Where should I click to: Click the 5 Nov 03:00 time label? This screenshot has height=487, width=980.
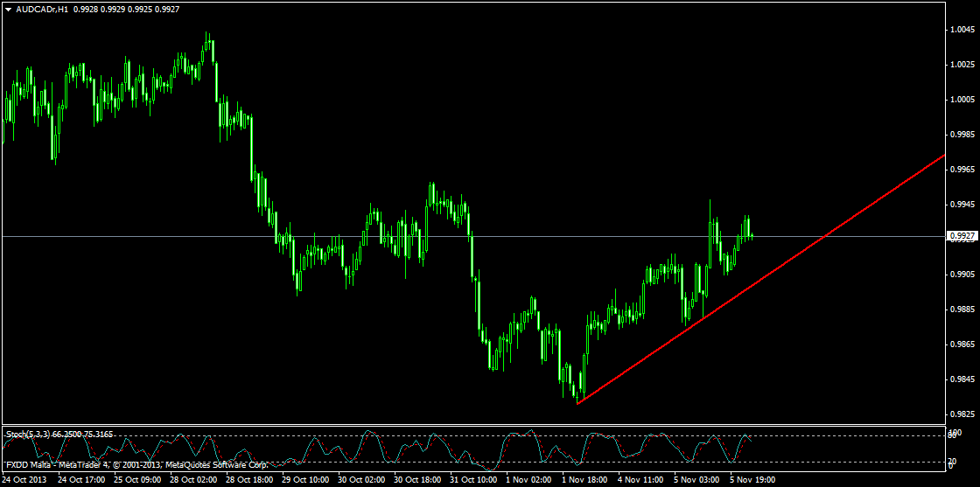tap(697, 479)
